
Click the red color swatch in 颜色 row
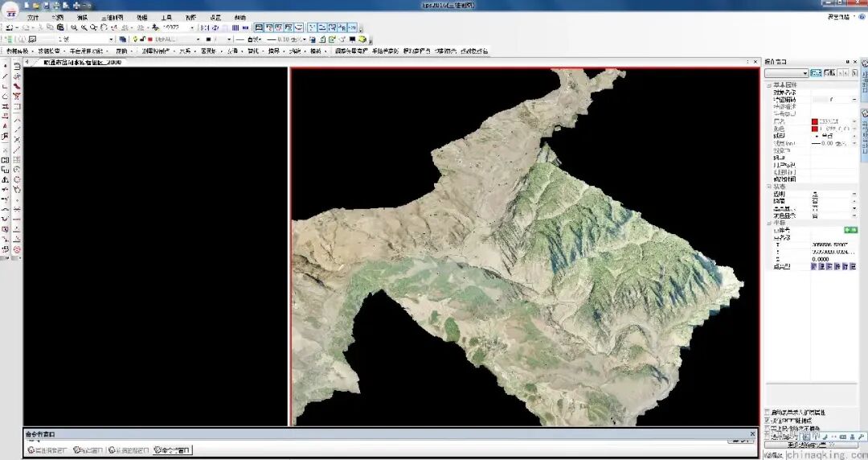815,129
